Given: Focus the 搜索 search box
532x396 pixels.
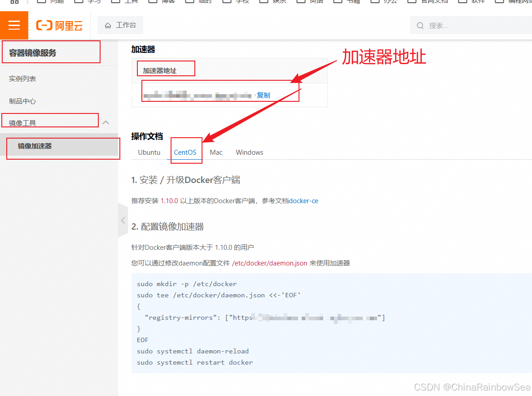Looking at the screenshot, I should point(471,26).
